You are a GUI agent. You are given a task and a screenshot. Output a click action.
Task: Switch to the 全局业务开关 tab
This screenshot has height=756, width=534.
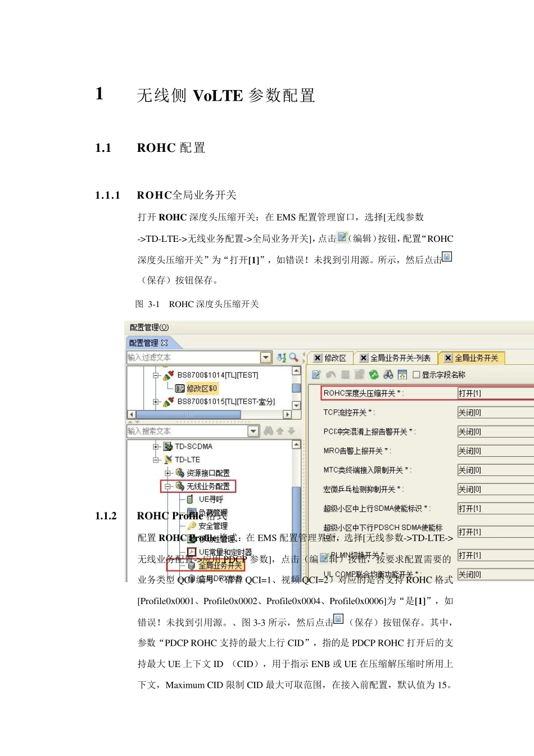[x=472, y=358]
